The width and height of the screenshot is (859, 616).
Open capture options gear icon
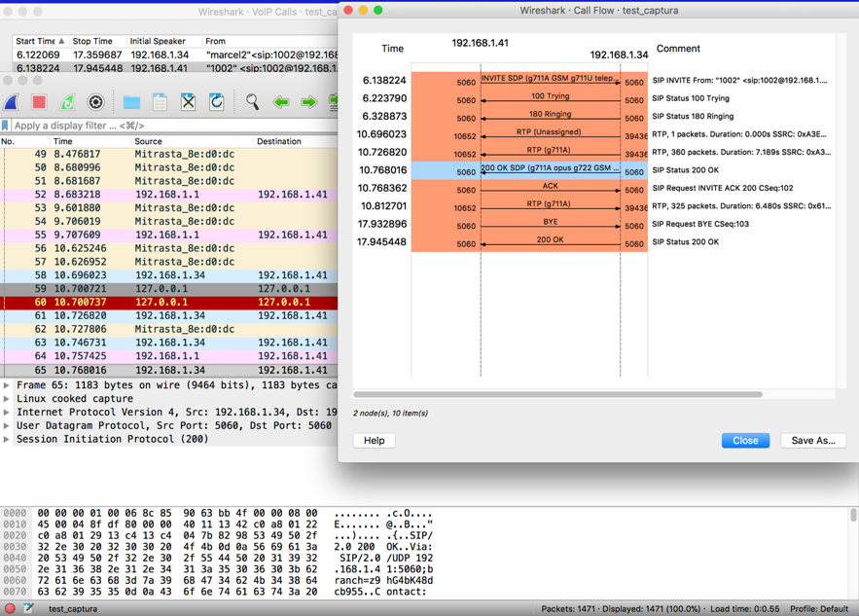[95, 102]
